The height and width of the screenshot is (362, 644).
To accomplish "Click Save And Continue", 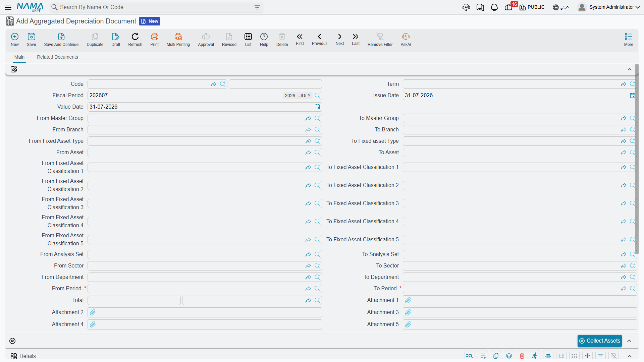I will pos(61,40).
